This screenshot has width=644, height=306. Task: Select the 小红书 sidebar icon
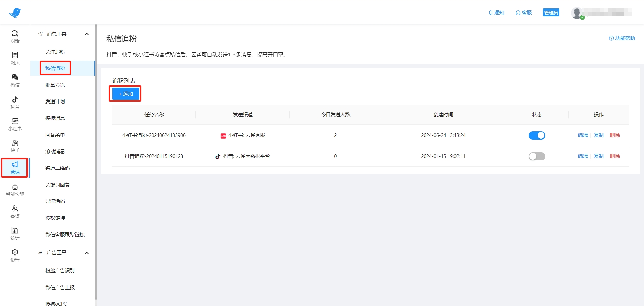click(x=15, y=124)
